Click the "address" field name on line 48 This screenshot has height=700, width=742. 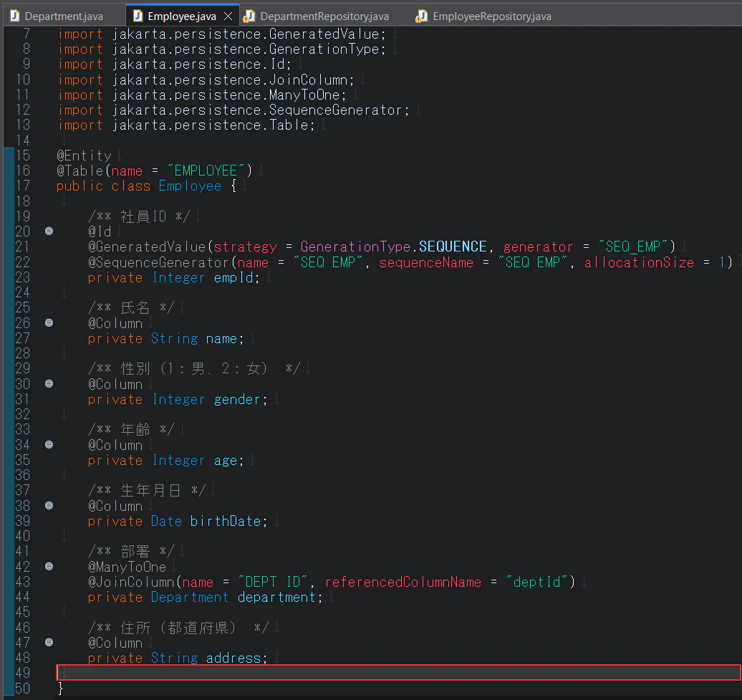click(233, 658)
